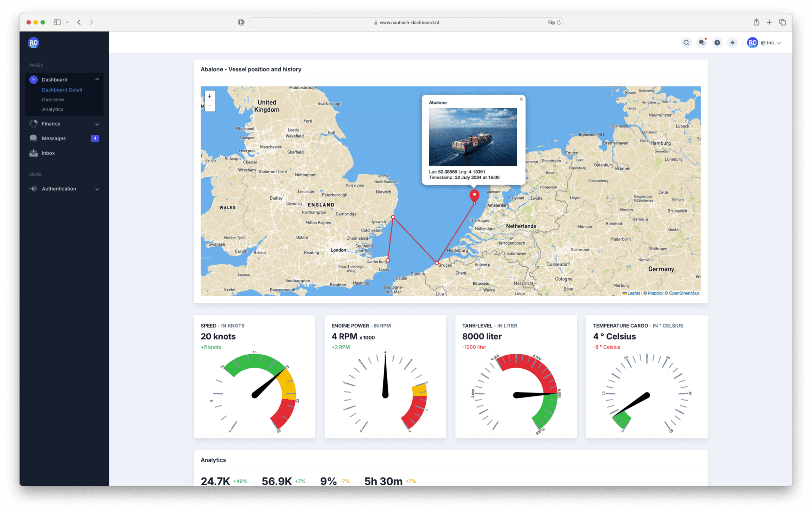Screen dimensions: 812x512
Task: Click the Finance pie-chart icon in sidebar
Action: point(33,124)
